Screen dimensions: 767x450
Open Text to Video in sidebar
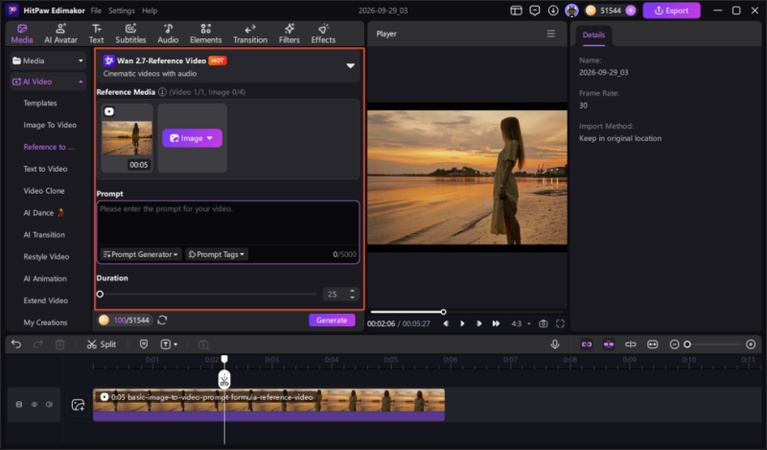coord(45,169)
